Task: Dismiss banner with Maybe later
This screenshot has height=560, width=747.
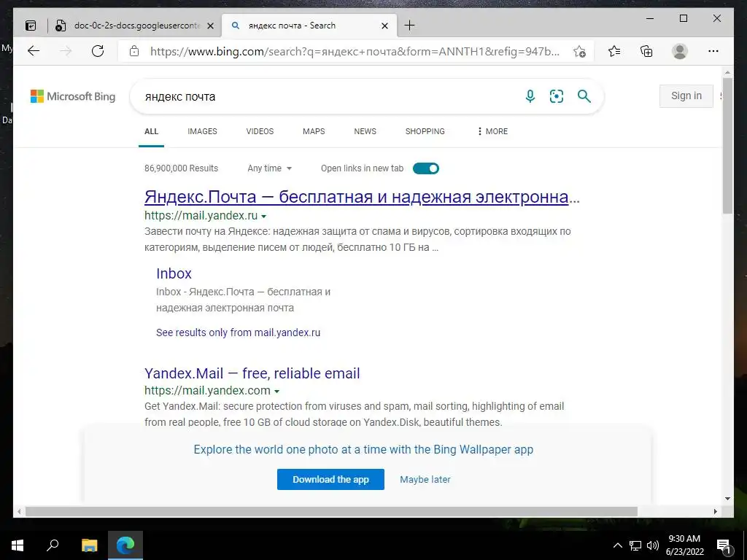Action: tap(425, 480)
